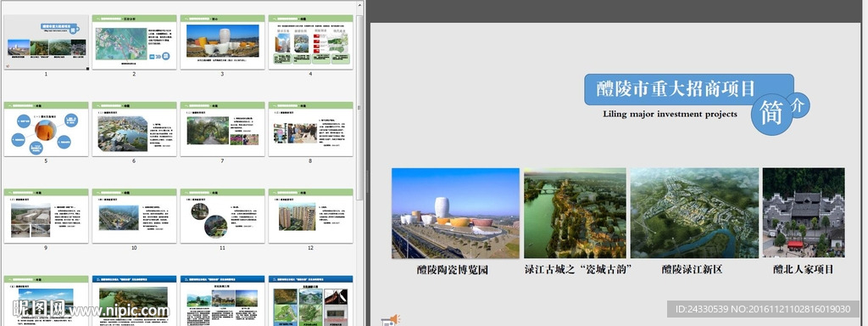This screenshot has height=326, width=868.
Task: Select slide 3 thumbnail with ceramic buildings
Action: click(x=223, y=42)
